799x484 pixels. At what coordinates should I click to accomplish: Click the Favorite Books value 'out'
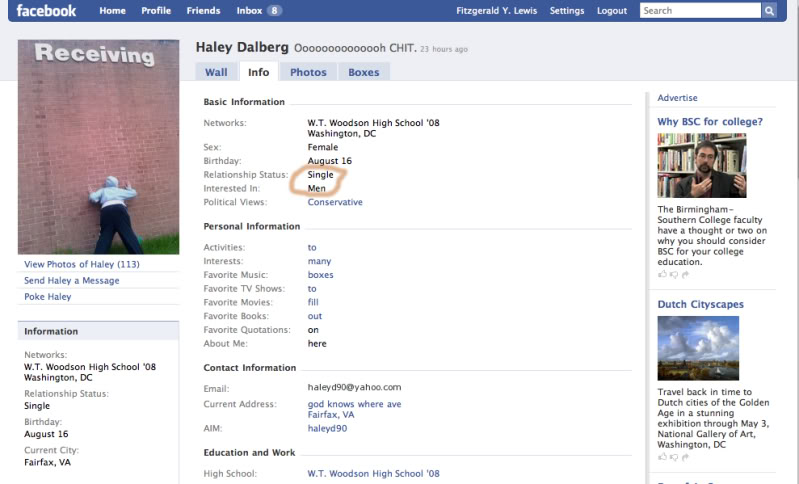click(x=315, y=316)
